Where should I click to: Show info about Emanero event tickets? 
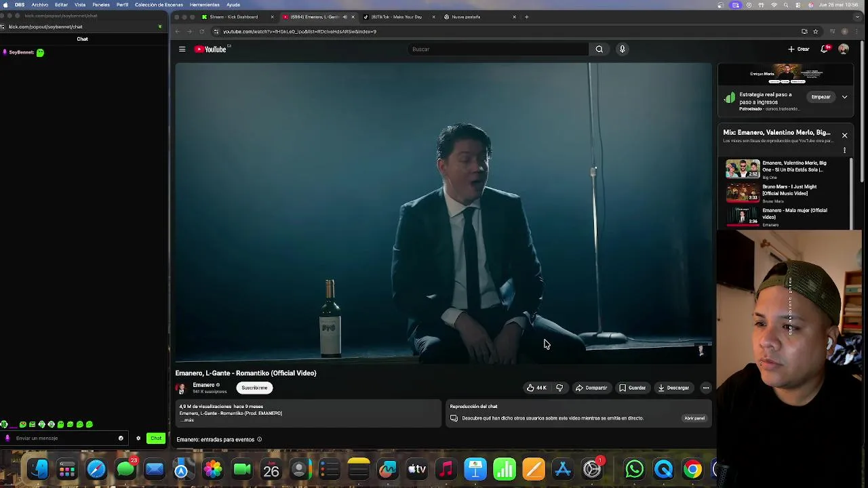pyautogui.click(x=259, y=439)
